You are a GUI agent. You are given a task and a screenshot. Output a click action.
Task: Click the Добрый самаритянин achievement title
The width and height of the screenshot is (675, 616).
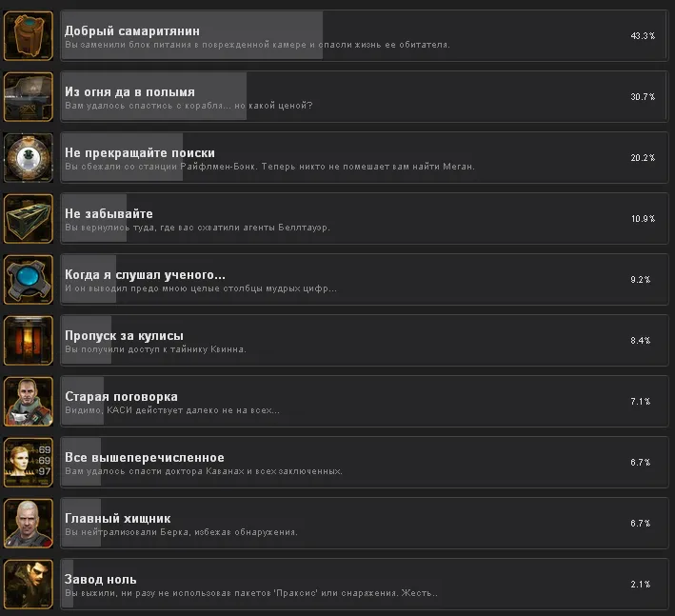[132, 31]
